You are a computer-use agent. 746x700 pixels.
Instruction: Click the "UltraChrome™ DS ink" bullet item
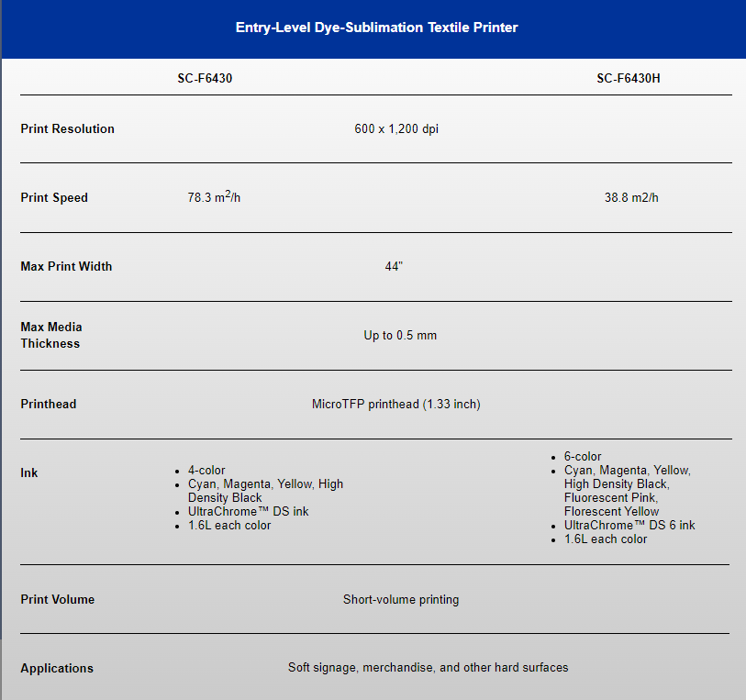[248, 511]
